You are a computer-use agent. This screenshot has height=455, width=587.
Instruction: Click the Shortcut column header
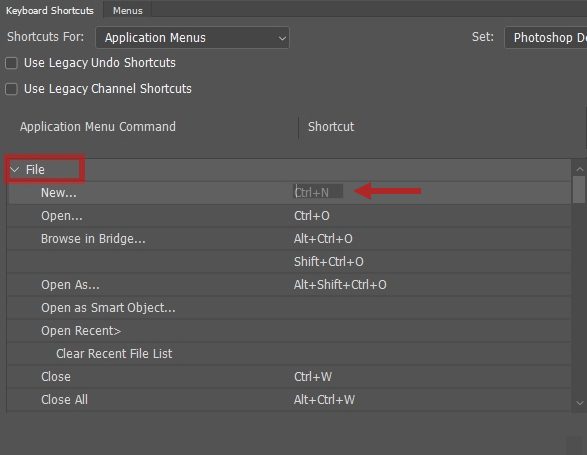pyautogui.click(x=331, y=127)
